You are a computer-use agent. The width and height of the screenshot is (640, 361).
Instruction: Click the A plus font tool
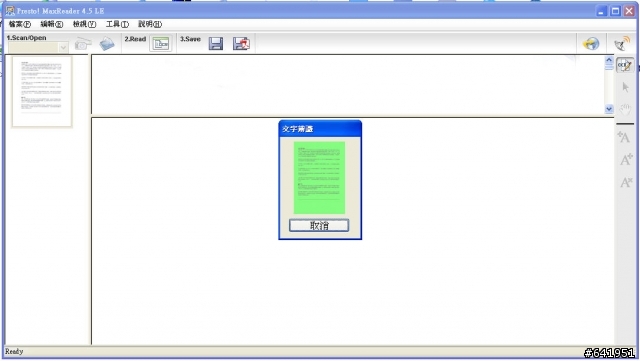(x=626, y=160)
